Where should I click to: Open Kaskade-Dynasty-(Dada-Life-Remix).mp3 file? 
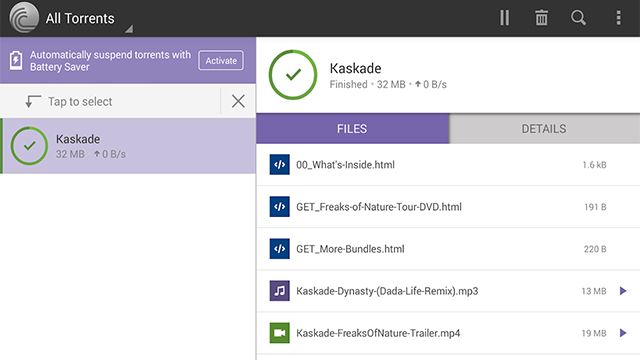(x=448, y=291)
